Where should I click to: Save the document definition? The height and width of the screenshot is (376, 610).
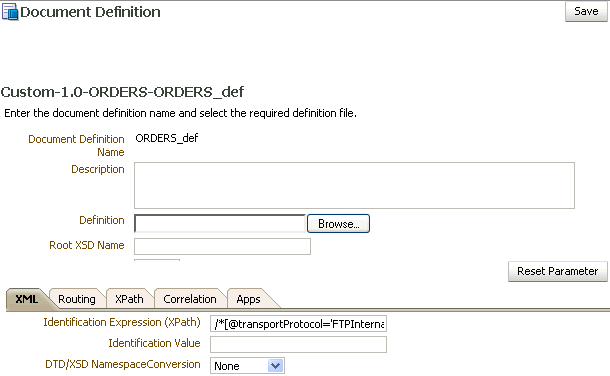point(586,11)
